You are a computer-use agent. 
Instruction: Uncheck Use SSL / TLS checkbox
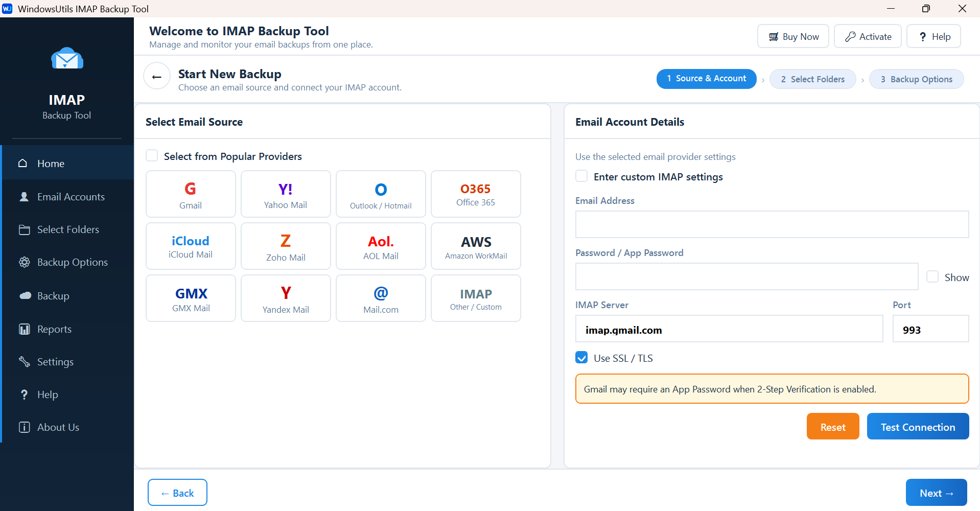click(x=581, y=357)
